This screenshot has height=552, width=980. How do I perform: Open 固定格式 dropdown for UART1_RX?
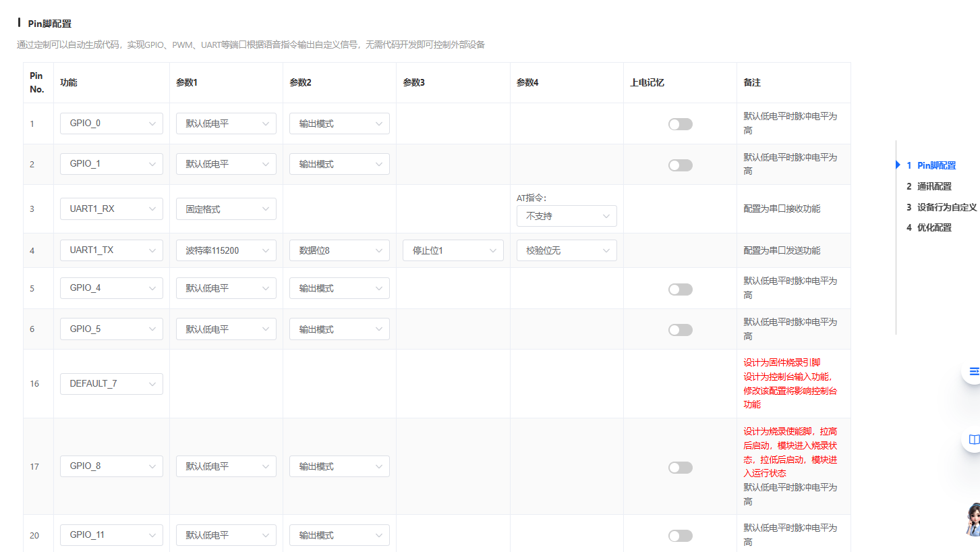click(x=226, y=209)
